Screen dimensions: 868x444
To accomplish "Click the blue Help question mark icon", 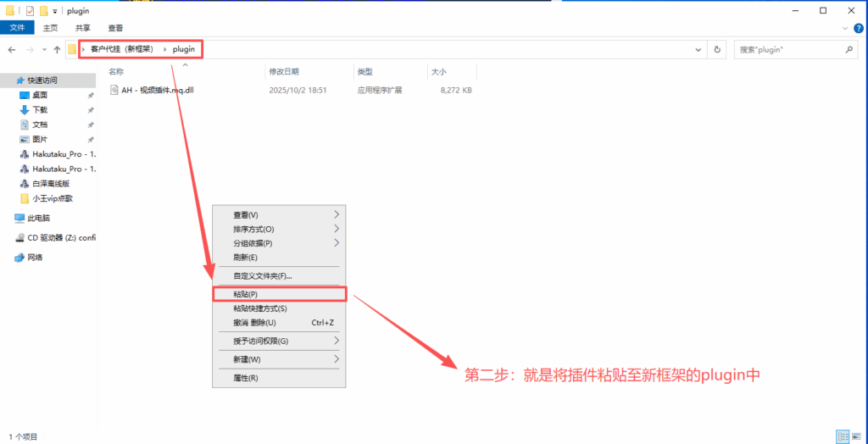I will click(x=856, y=28).
